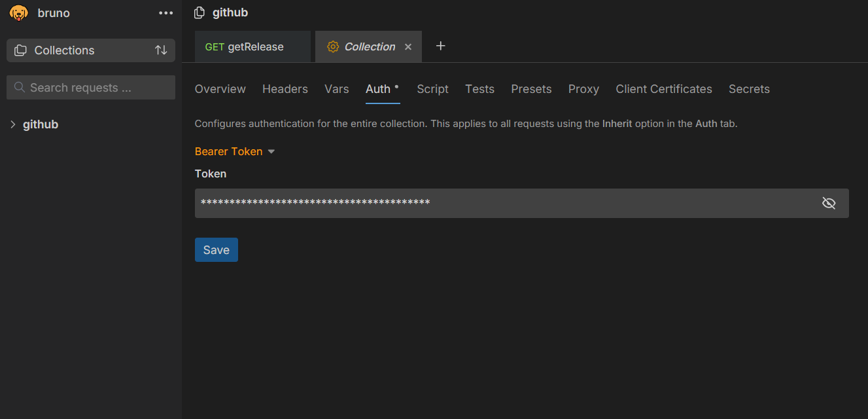The width and height of the screenshot is (868, 419).
Task: Open the three-dots menu beside bruno
Action: [x=166, y=13]
